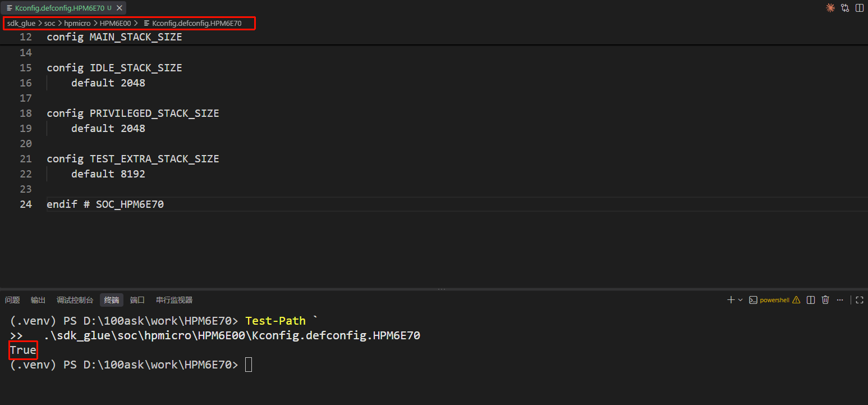Open the 调试控制台 panel tab
Image resolution: width=868 pixels, height=405 pixels.
(75, 300)
